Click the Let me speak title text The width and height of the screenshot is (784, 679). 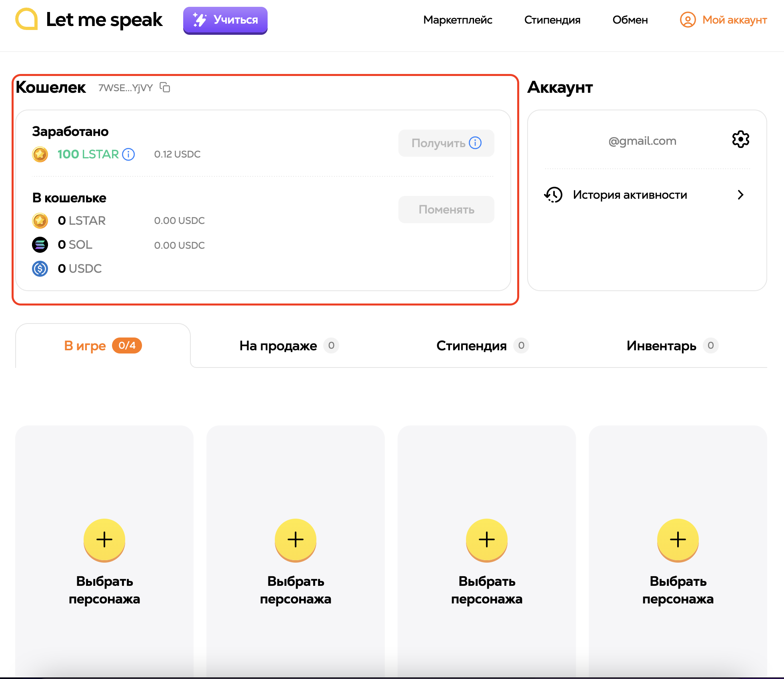[x=104, y=20]
